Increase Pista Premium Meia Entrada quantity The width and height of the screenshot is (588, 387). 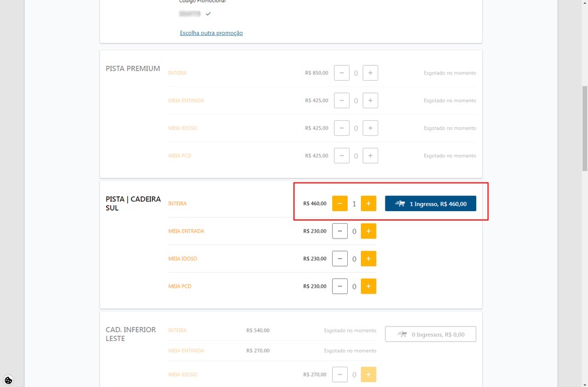370,100
